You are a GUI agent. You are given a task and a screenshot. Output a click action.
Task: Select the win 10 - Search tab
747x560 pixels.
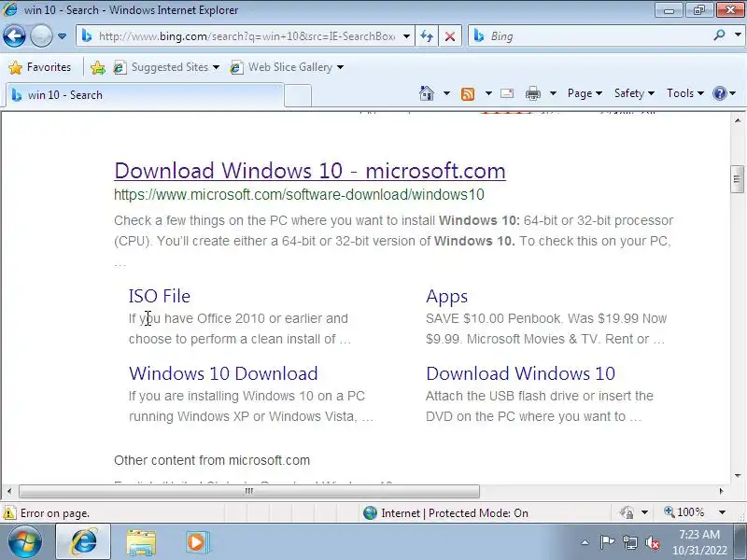coord(145,95)
